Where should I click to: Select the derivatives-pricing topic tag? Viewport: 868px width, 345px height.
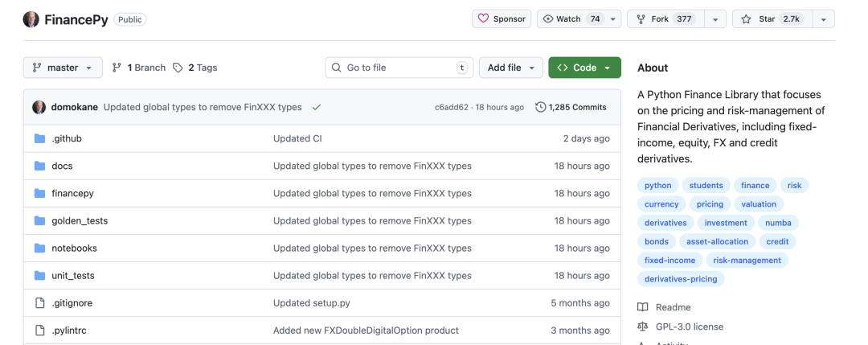click(x=681, y=278)
